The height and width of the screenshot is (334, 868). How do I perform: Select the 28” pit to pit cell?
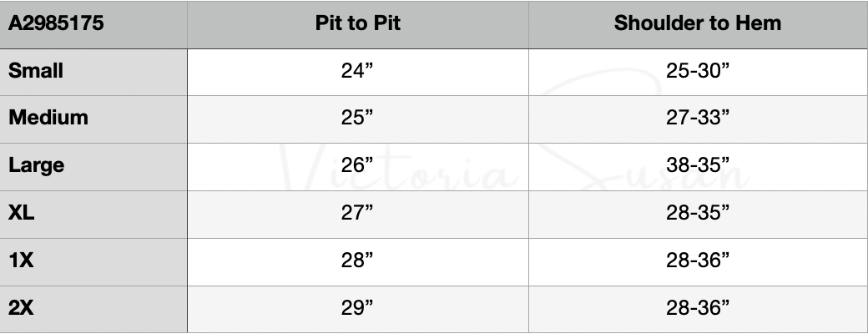[x=357, y=261]
